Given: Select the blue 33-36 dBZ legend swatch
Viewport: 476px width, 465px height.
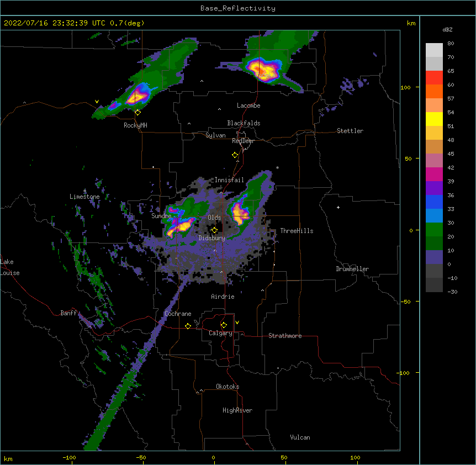Looking at the screenshot, I should tap(434, 202).
